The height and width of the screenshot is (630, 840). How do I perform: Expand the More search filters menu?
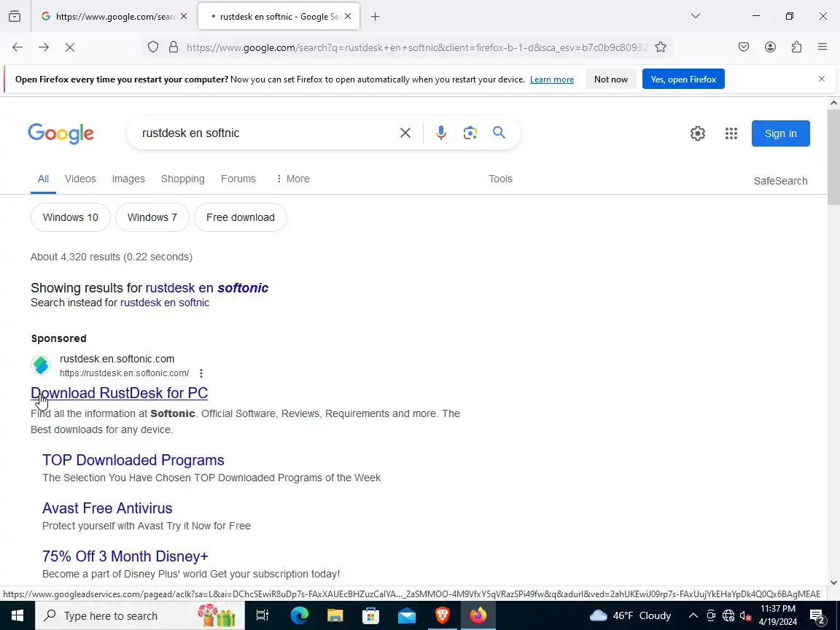pos(292,179)
